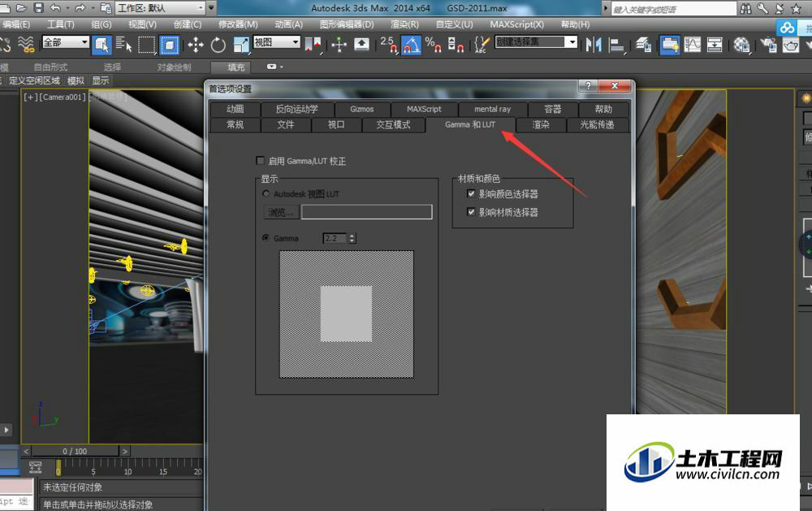Click the 浏览... browse button
The image size is (812, 511).
(281, 212)
